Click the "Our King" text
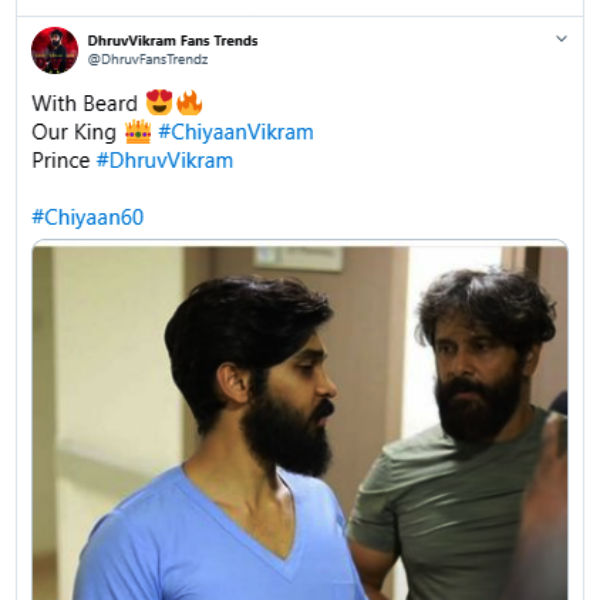Image resolution: width=600 pixels, height=600 pixels. click(74, 132)
